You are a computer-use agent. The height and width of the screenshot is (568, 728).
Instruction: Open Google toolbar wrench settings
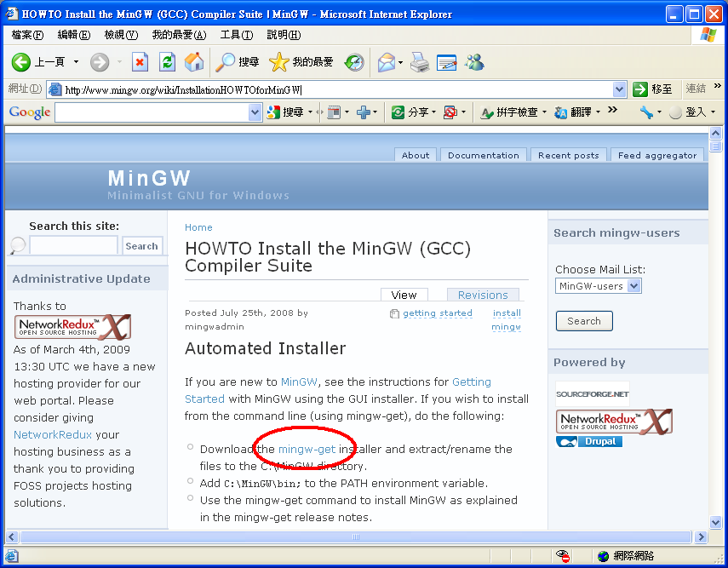tap(646, 112)
